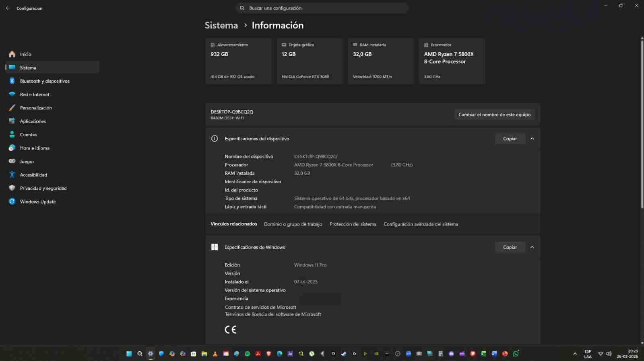Screen dimensions: 644x361
Task: Select the Windows 11 Pro edition value
Action: tap(310, 265)
